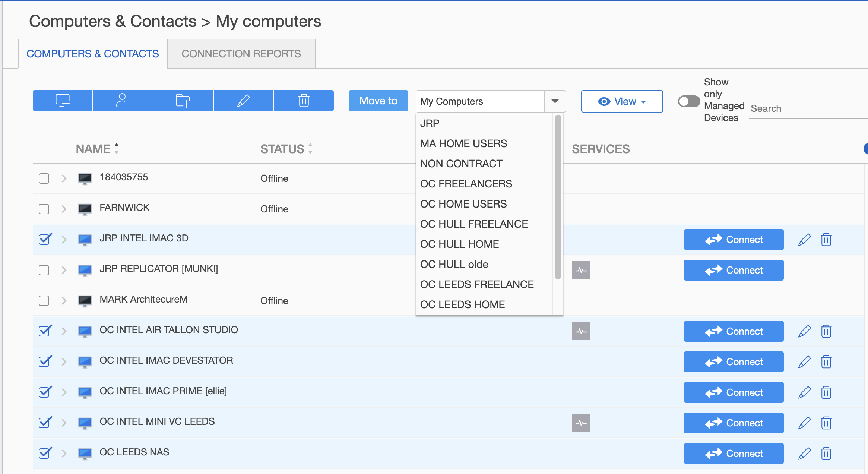The height and width of the screenshot is (474, 868).
Task: Click trash icon for OC LEEDS NAS row
Action: [826, 454]
